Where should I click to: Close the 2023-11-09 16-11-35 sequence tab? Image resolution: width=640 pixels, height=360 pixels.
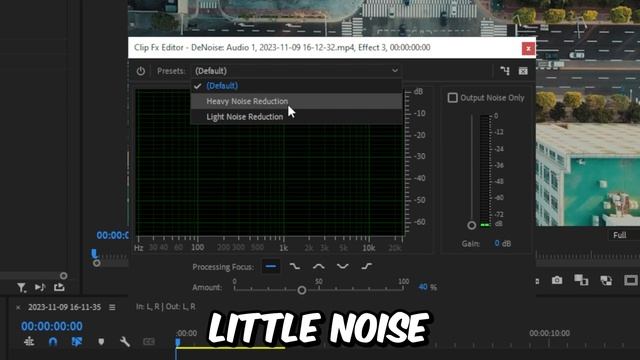pos(18,307)
